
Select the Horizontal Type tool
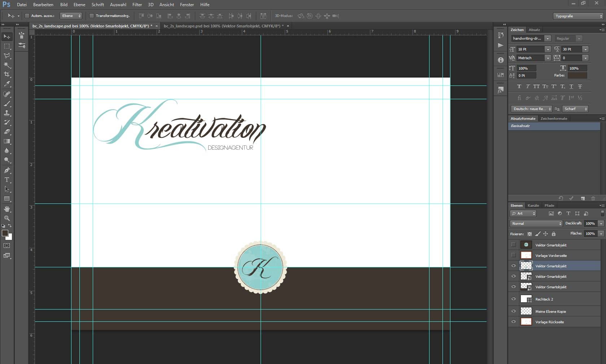coord(7,180)
